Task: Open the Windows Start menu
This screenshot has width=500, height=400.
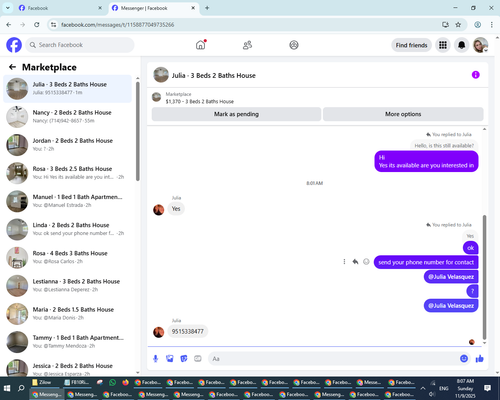Action: [x=7, y=388]
